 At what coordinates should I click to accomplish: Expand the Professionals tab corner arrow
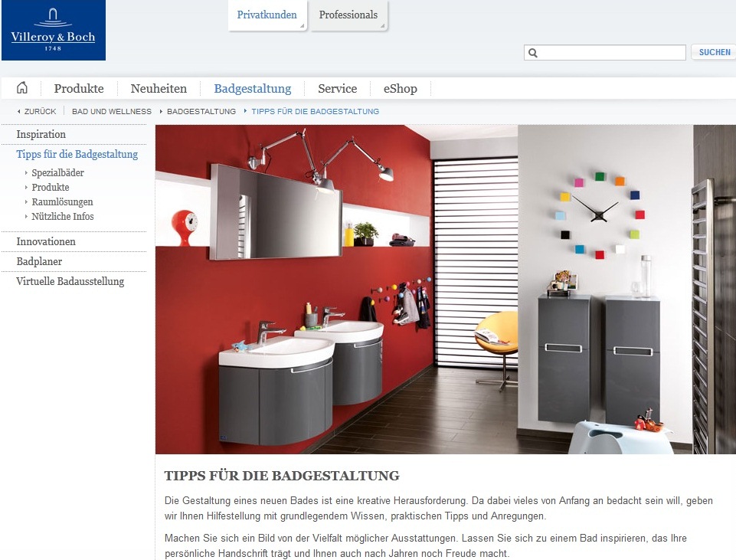383,25
